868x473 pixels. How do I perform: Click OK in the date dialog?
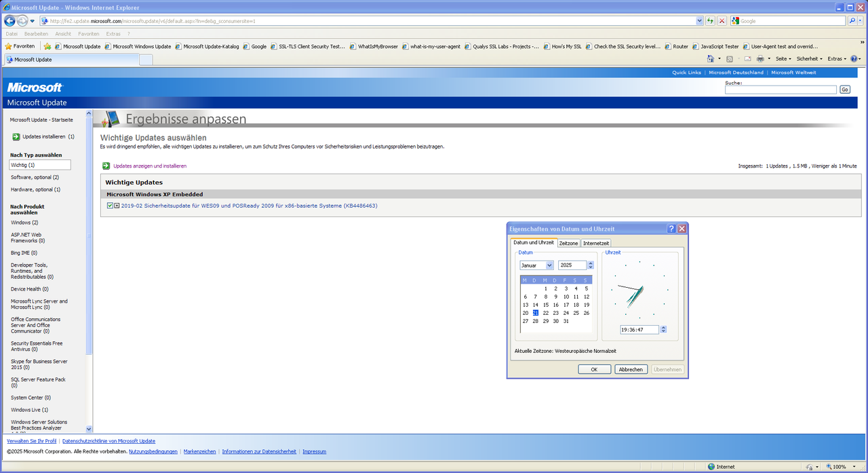[x=595, y=369]
